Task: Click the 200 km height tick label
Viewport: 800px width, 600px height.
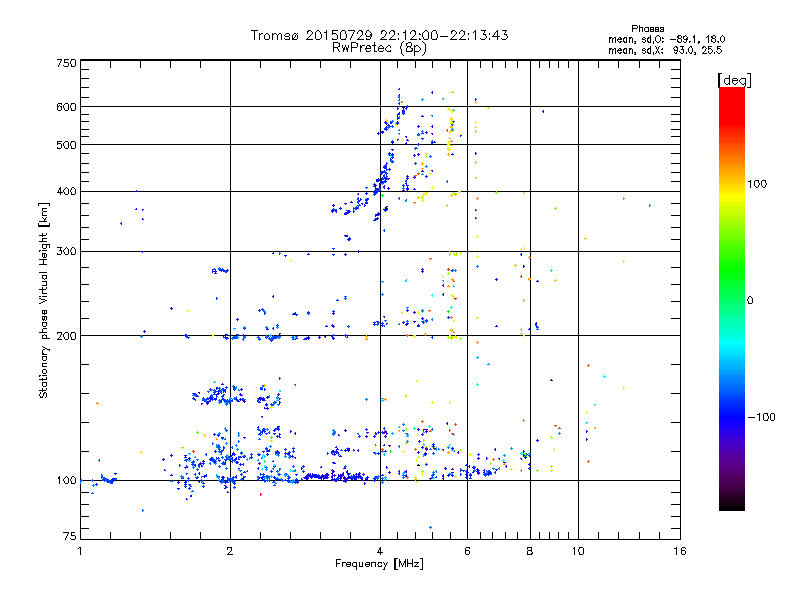Action: point(66,336)
